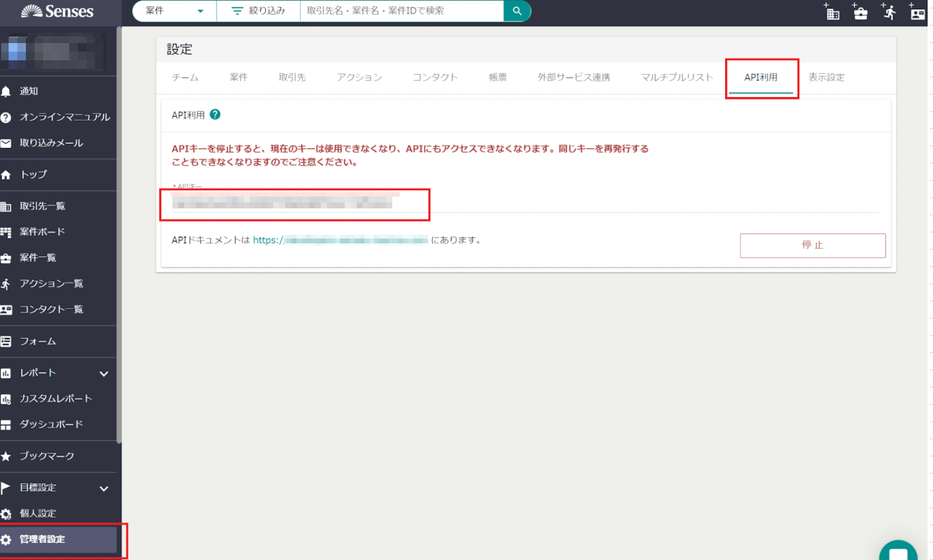This screenshot has height=560, width=933.
Task: Open 通知 bell in sidebar
Action: (x=28, y=91)
